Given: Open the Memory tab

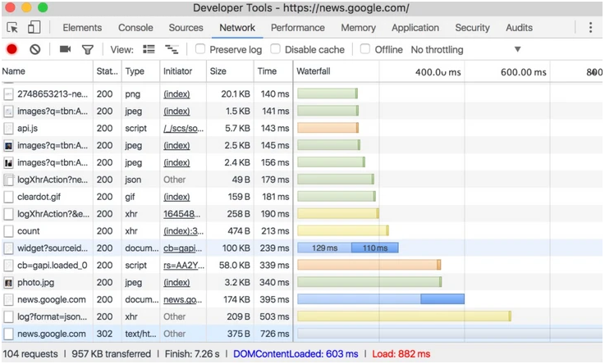Looking at the screenshot, I should coord(358,28).
